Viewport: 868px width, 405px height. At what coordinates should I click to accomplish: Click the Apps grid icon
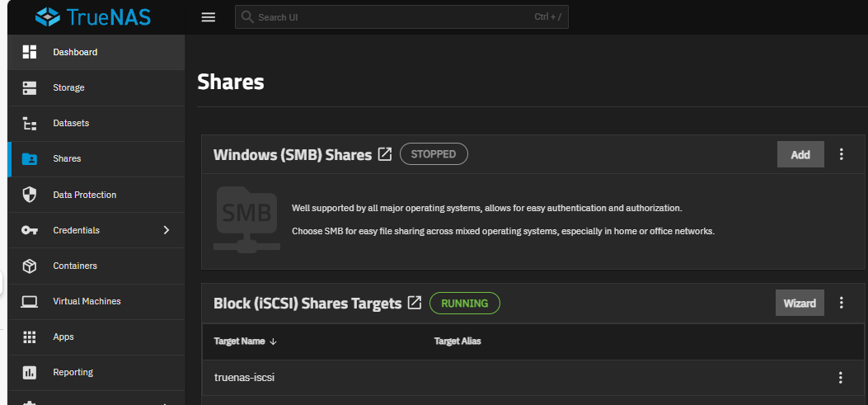click(x=30, y=337)
